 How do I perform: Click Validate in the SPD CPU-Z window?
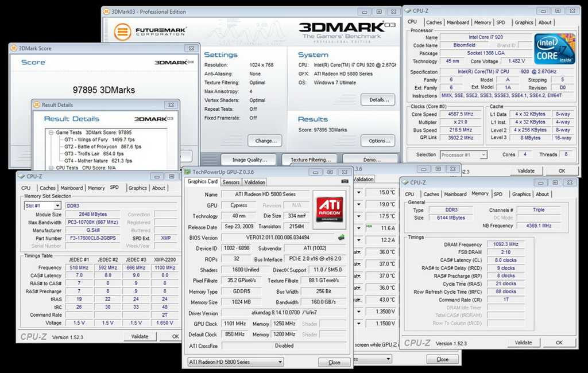pyautogui.click(x=140, y=337)
